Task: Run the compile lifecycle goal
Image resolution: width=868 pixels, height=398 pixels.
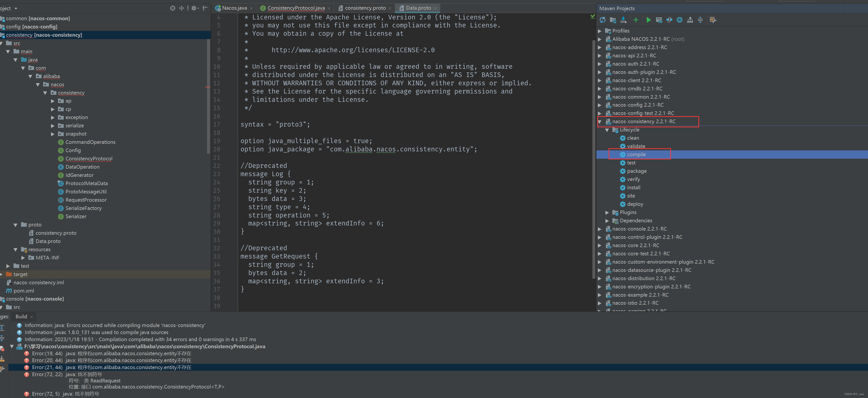Action: (x=636, y=154)
